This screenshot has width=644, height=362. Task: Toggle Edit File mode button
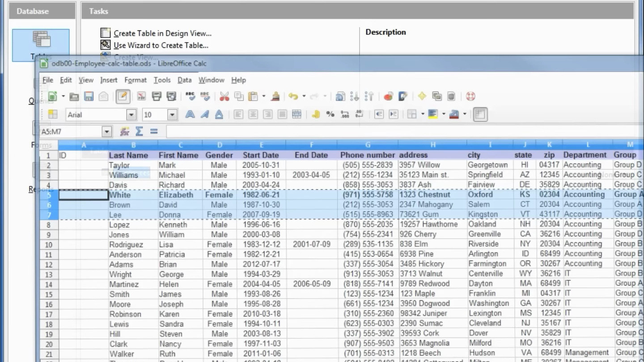pyautogui.click(x=123, y=96)
